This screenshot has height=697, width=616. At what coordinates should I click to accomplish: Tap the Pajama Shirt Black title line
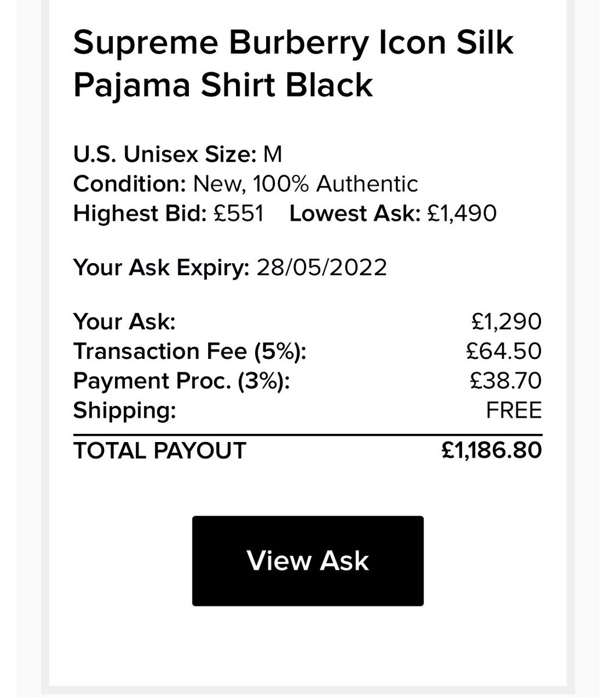coord(223,84)
